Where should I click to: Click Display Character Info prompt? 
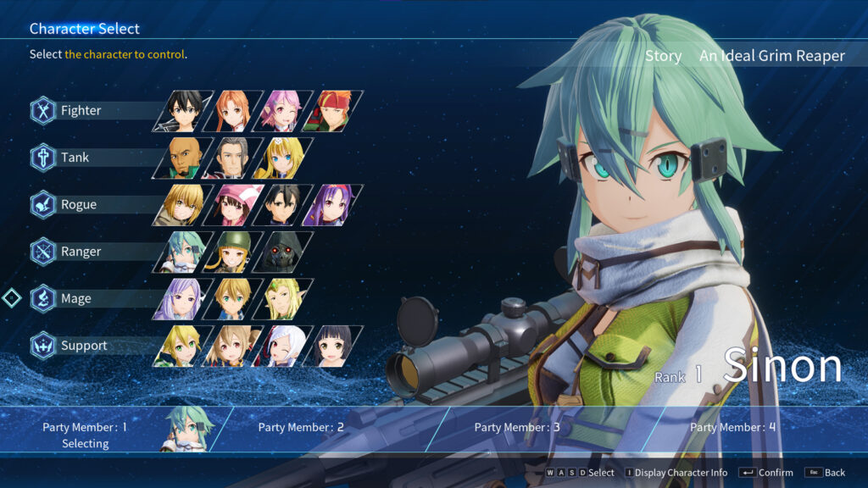click(x=676, y=473)
